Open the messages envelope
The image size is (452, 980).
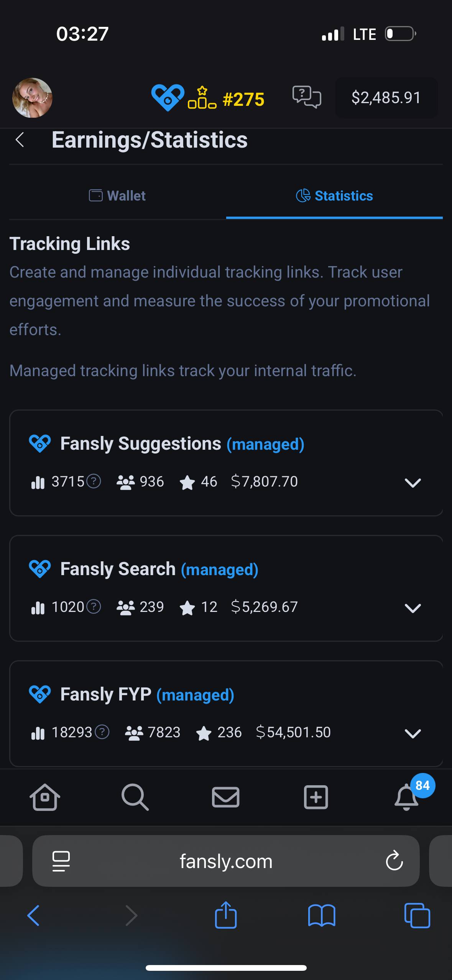pyautogui.click(x=225, y=797)
